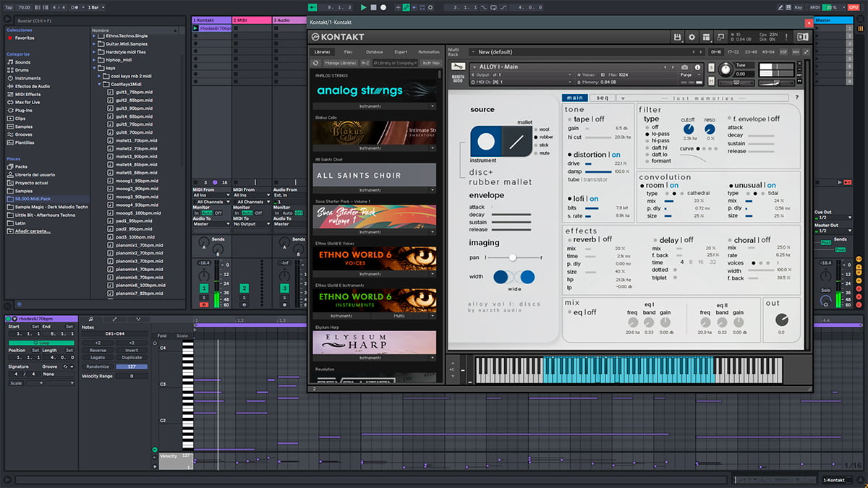The width and height of the screenshot is (868, 488).
Task: Switch to the Database tab
Action: 375,52
